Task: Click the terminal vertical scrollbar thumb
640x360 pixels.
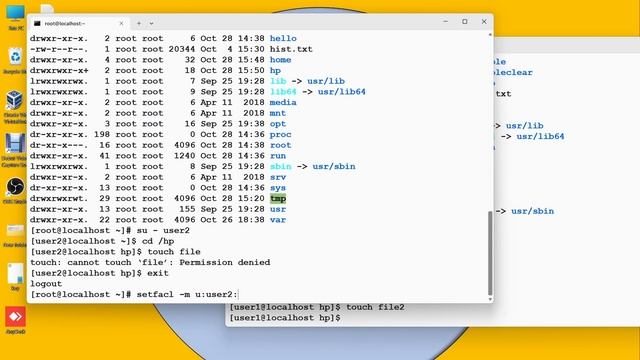Action: pos(490,253)
